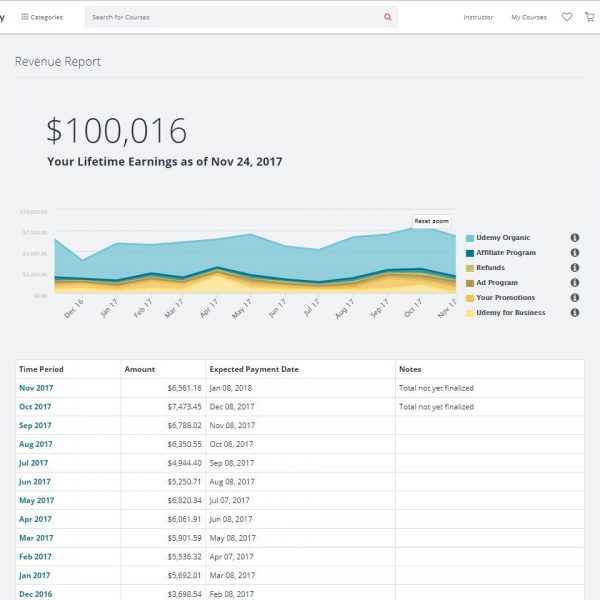The height and width of the screenshot is (600, 600).
Task: Click info icon beside Affiliate Program
Action: pos(575,253)
